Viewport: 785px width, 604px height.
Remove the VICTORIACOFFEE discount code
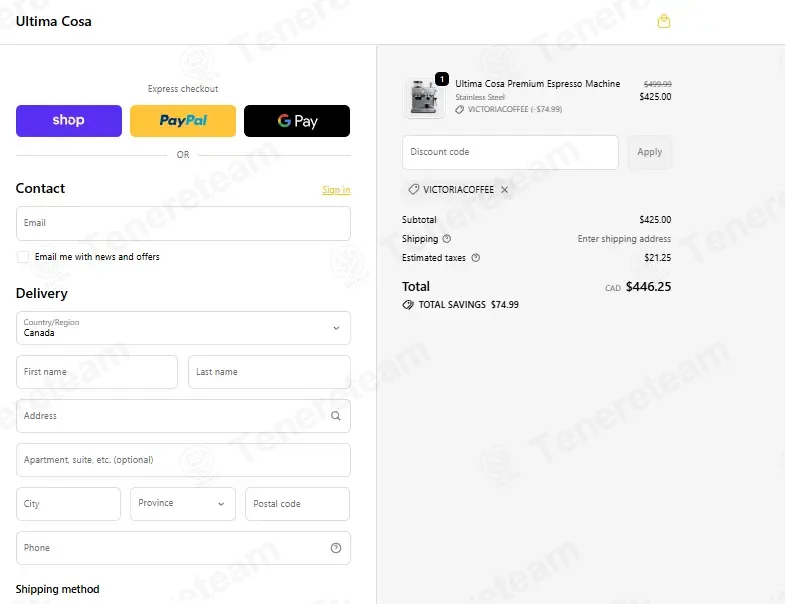[x=505, y=190]
